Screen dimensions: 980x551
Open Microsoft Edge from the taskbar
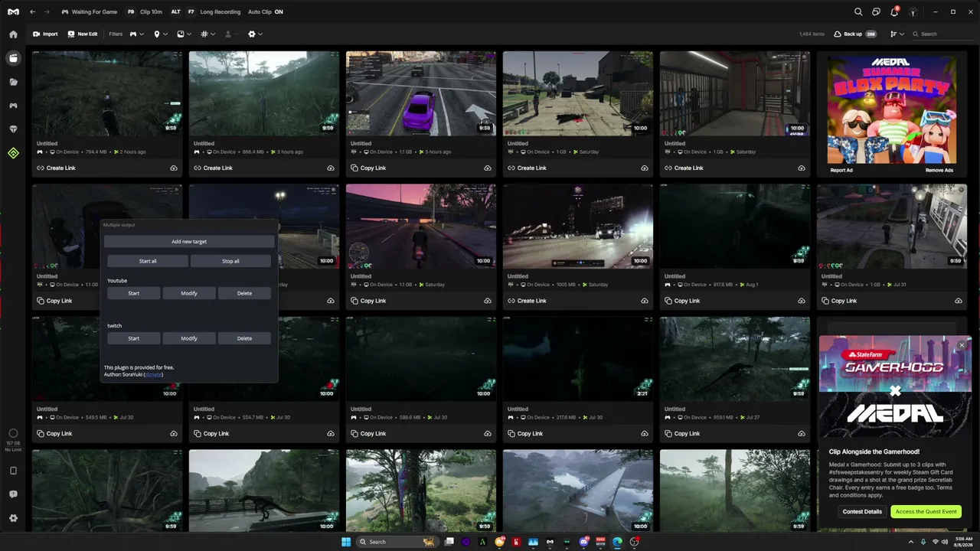(617, 542)
